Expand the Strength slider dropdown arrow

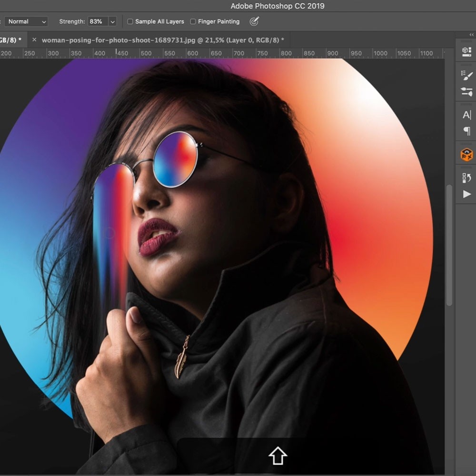pos(113,21)
